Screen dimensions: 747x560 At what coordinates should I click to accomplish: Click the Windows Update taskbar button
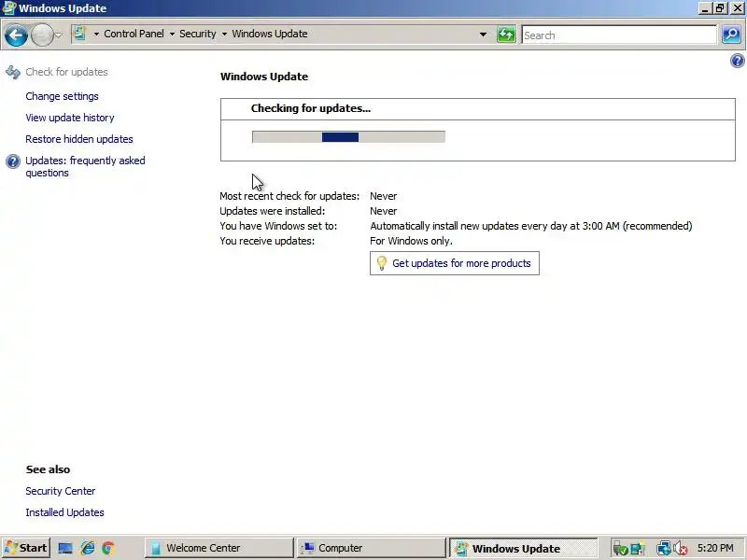pyautogui.click(x=523, y=548)
